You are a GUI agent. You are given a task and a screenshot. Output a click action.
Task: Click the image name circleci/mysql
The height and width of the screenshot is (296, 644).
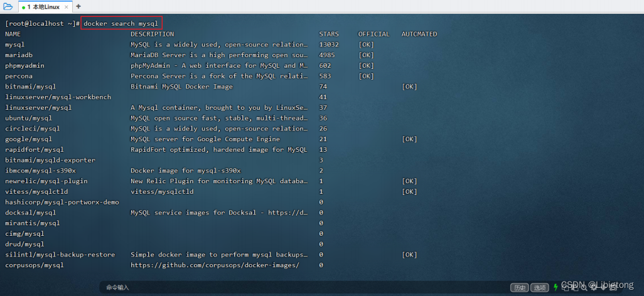[33, 129]
